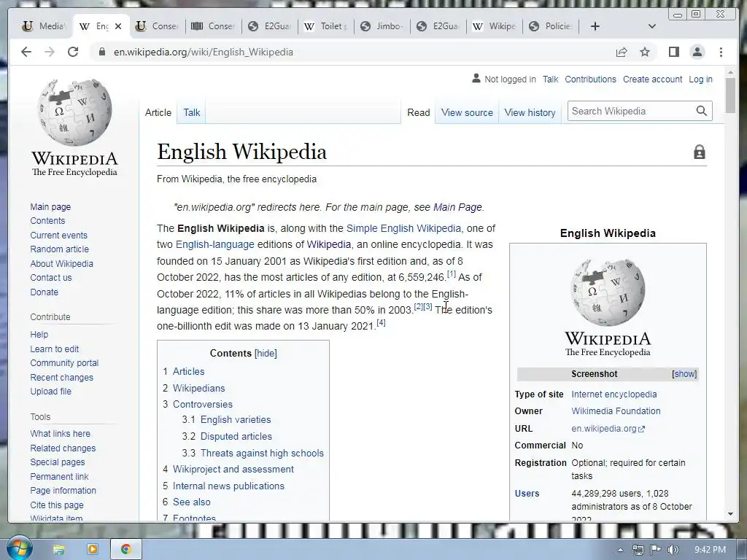The height and width of the screenshot is (560, 747).
Task: Switch to the Policies tab
Action: (551, 26)
